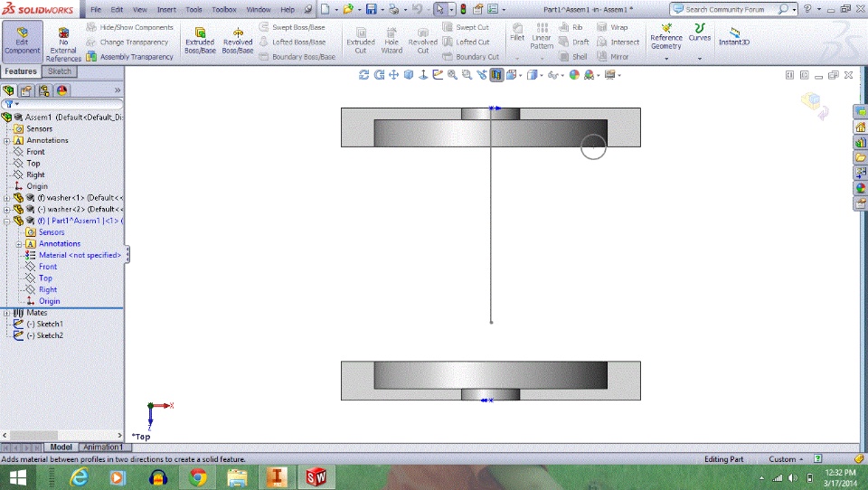The image size is (868, 490).
Task: Expand the manager pane tabs chevron
Action: [x=118, y=90]
